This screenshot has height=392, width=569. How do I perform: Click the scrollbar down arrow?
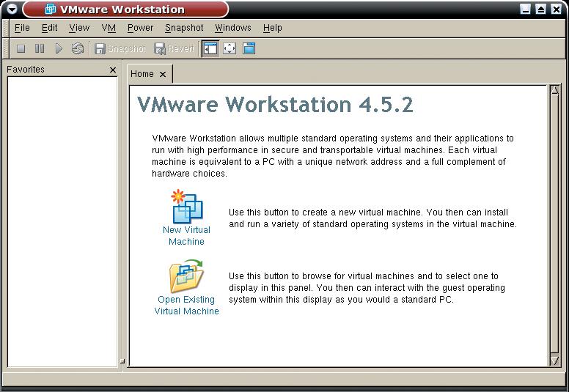click(554, 360)
